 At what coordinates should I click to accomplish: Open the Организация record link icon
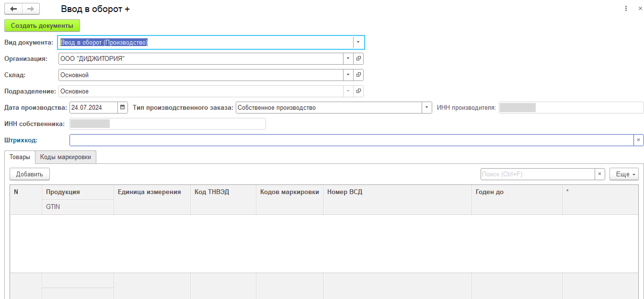coord(358,58)
